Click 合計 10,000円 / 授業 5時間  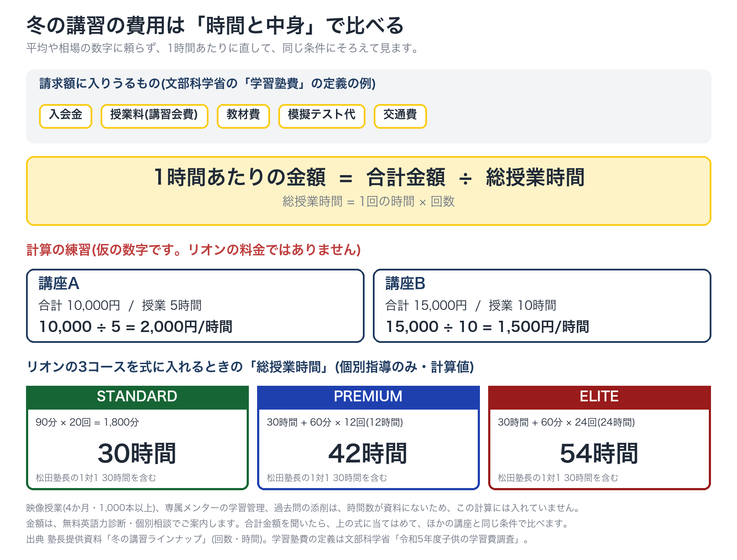(x=120, y=306)
